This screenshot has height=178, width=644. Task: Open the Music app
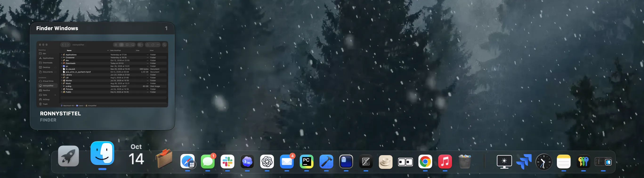pos(445,162)
